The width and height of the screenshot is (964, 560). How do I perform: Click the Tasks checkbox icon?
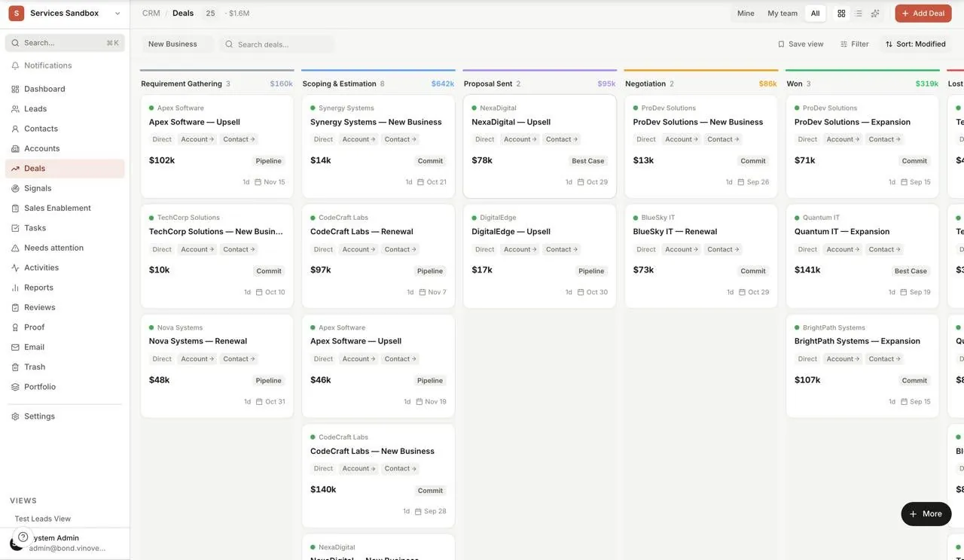15,228
